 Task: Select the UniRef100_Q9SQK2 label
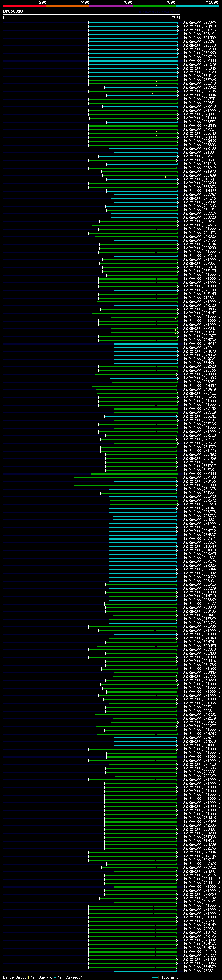point(199,88)
